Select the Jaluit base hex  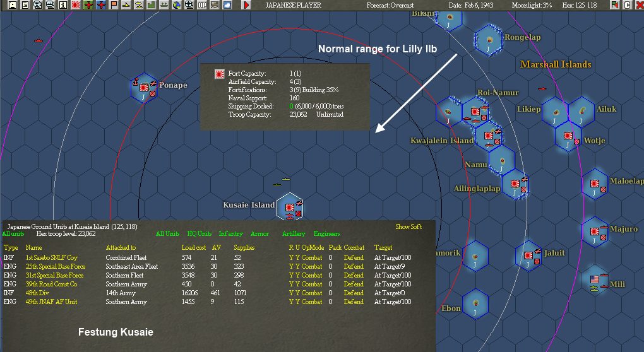point(528,255)
